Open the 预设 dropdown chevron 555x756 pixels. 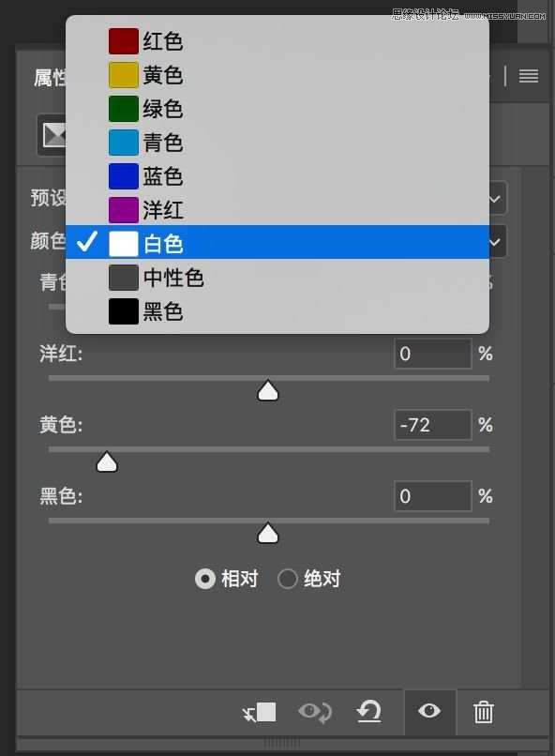pos(494,198)
